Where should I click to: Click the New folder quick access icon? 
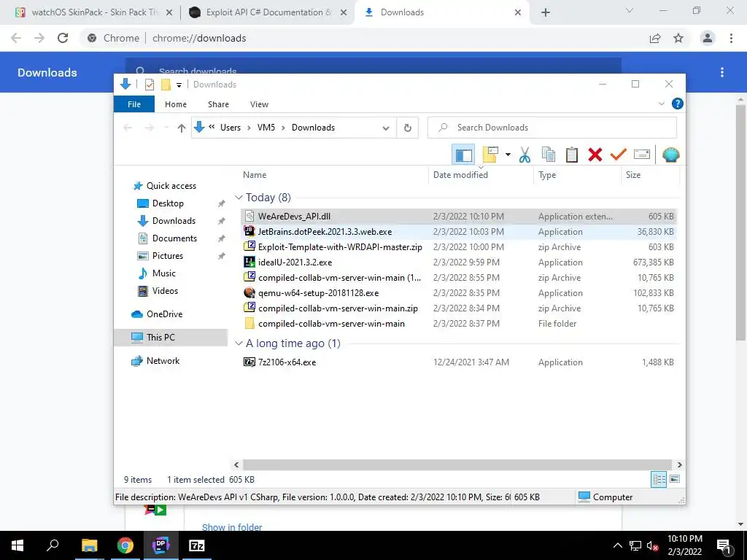click(166, 85)
